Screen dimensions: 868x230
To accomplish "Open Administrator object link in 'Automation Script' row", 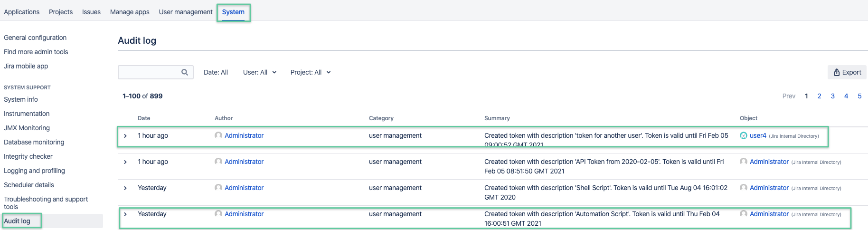I will 769,214.
